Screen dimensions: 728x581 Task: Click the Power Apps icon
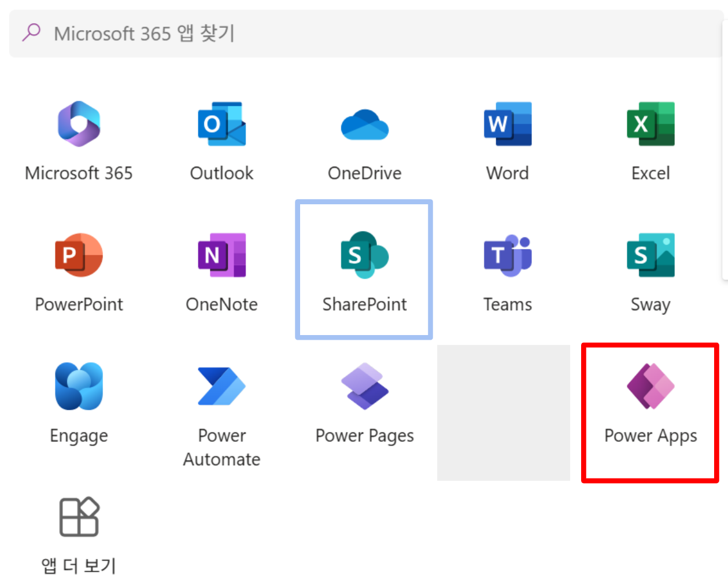(x=651, y=387)
